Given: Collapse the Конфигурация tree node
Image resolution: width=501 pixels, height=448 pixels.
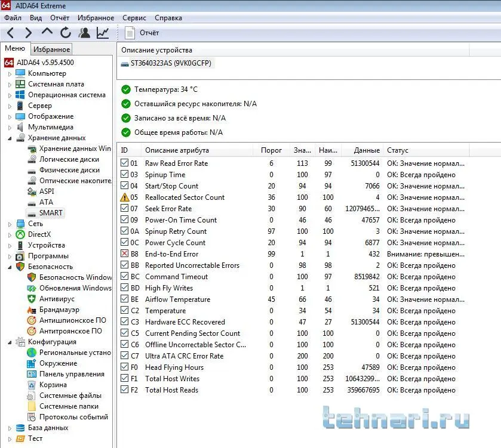Looking at the screenshot, I should pyautogui.click(x=10, y=342).
